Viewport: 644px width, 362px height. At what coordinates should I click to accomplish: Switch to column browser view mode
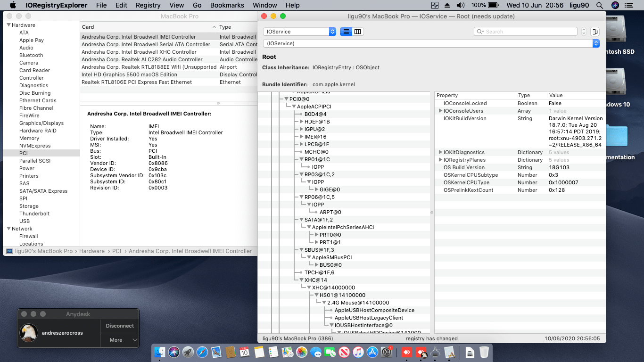click(358, 32)
